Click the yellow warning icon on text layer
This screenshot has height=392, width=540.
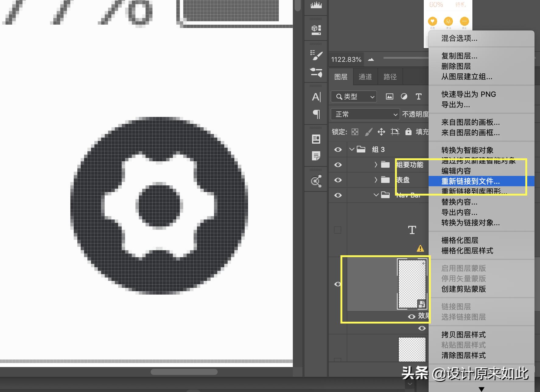click(x=420, y=249)
